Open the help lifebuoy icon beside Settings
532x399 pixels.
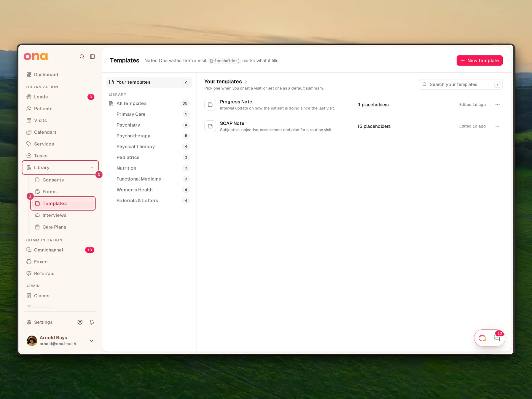80,322
